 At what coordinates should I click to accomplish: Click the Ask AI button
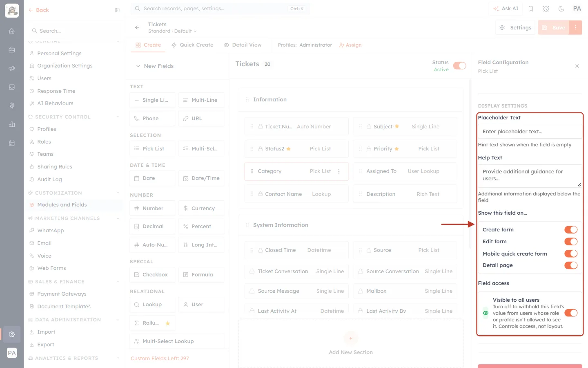tap(506, 9)
